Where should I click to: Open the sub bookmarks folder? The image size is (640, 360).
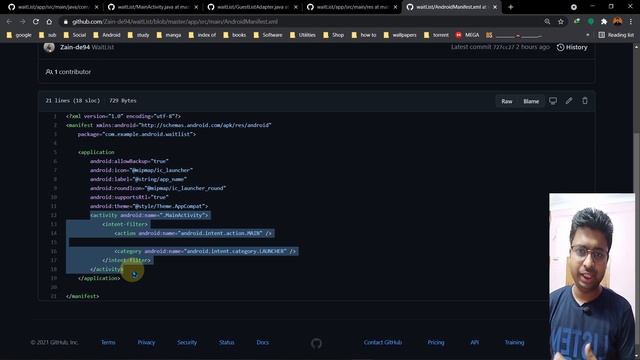47,35
